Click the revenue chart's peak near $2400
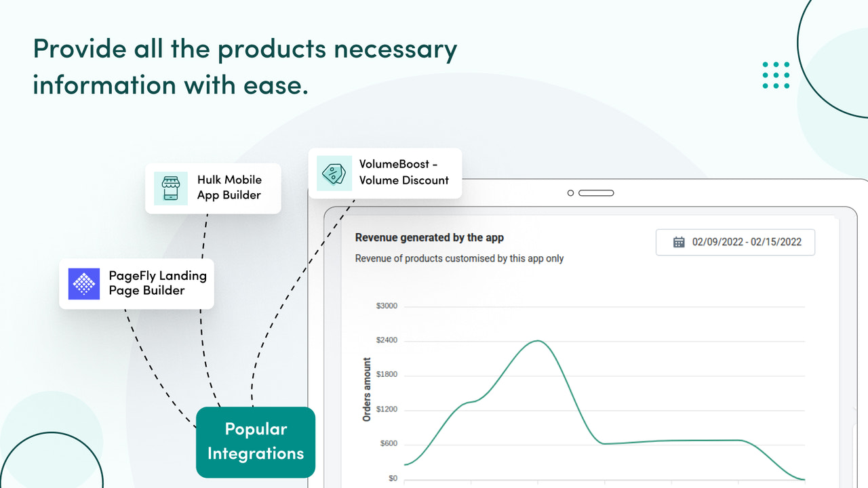This screenshot has width=868, height=488. pyautogui.click(x=536, y=341)
